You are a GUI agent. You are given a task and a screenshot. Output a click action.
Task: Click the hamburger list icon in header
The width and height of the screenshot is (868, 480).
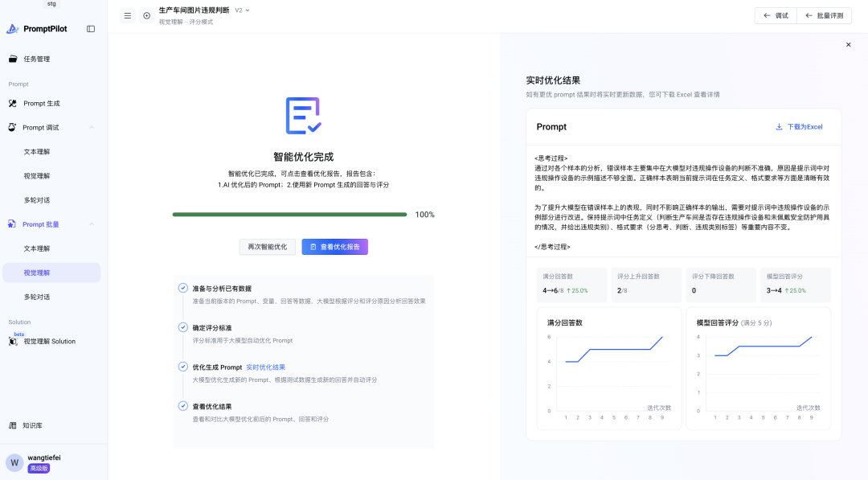tap(127, 15)
